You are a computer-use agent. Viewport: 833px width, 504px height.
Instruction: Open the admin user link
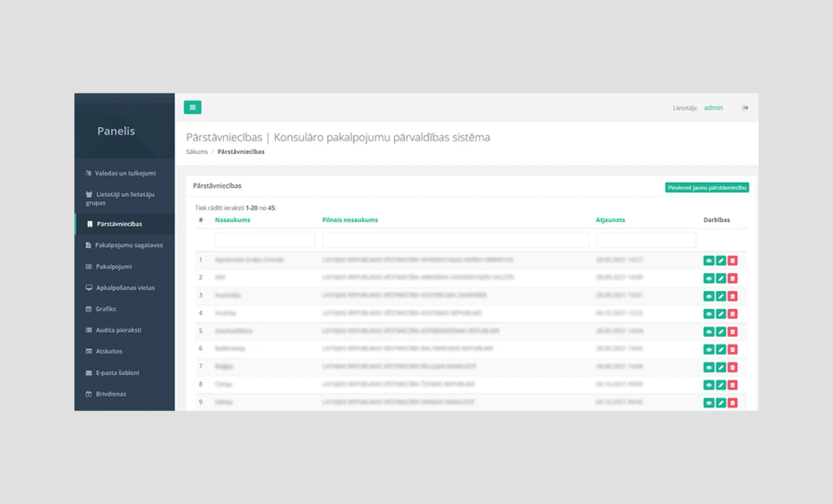713,108
